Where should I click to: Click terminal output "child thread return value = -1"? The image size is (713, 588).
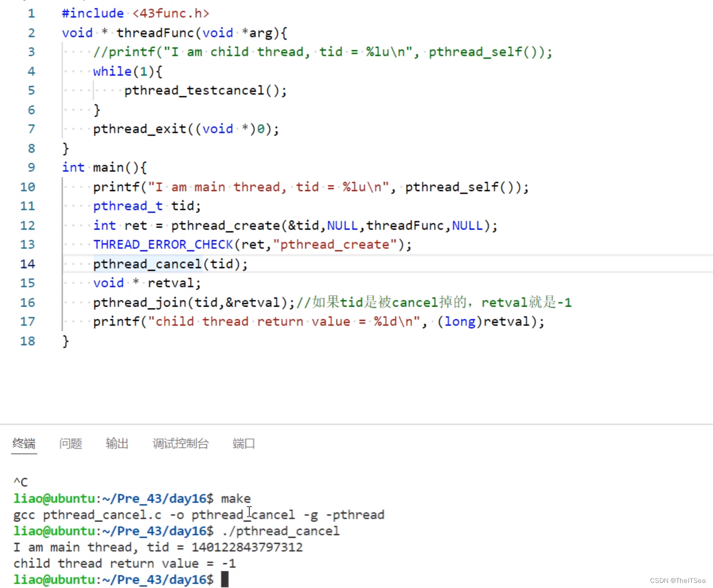click(125, 564)
